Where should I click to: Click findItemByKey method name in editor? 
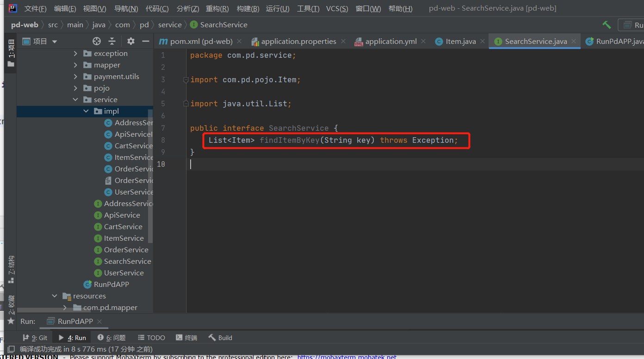tap(289, 140)
